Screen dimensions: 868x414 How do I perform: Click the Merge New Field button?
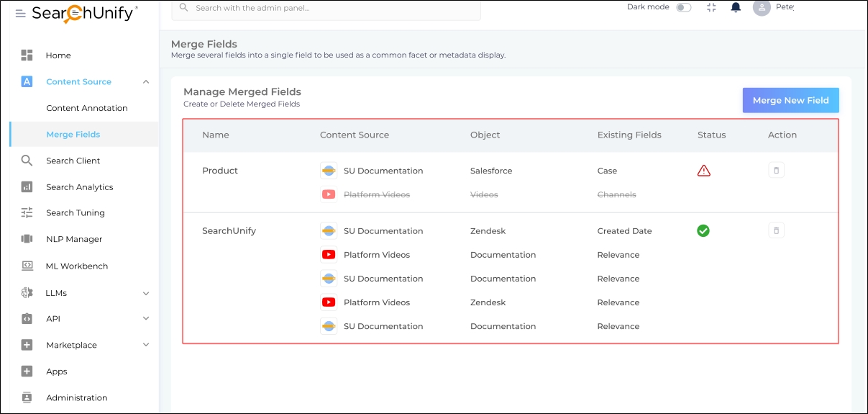tap(790, 101)
